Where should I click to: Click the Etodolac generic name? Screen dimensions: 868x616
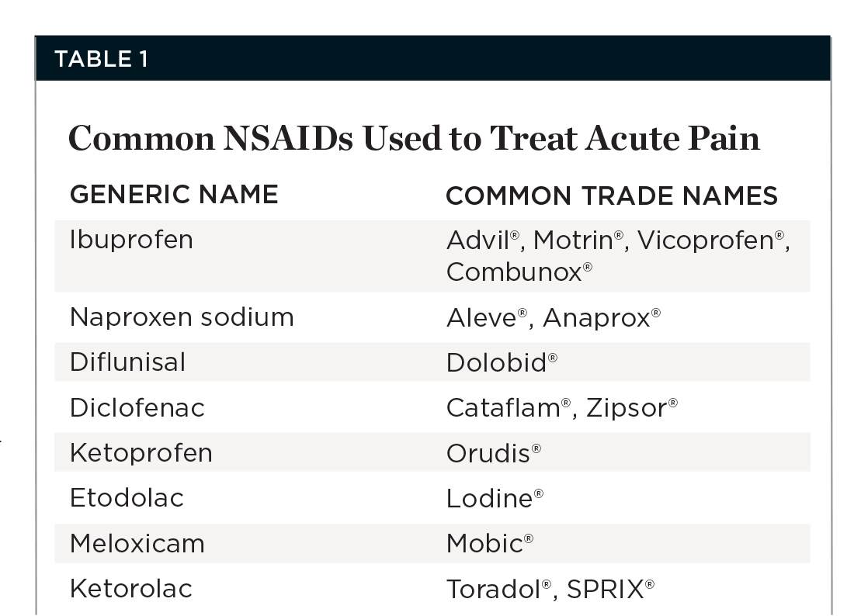[127, 498]
